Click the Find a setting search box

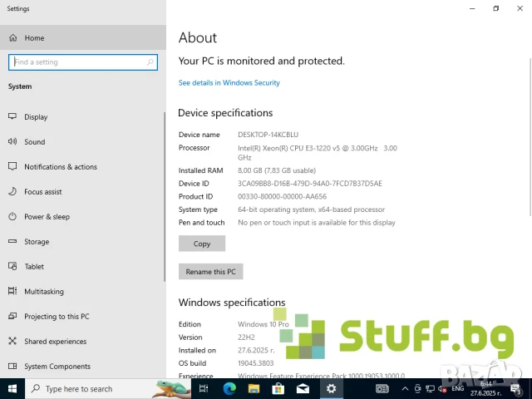point(81,62)
